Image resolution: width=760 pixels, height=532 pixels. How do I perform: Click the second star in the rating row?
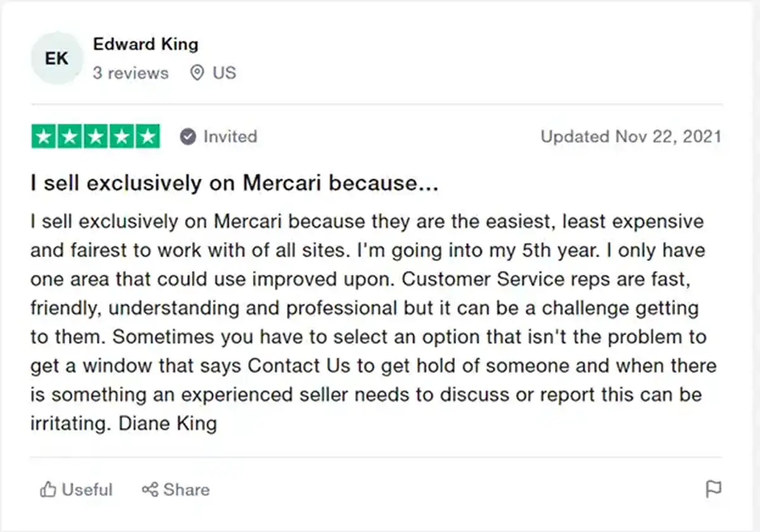(70, 136)
